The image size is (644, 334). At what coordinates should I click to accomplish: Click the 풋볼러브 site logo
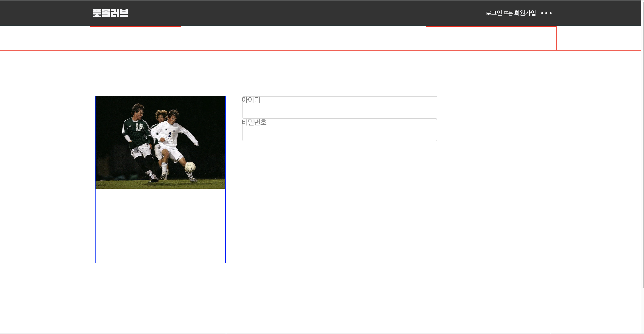(x=110, y=13)
